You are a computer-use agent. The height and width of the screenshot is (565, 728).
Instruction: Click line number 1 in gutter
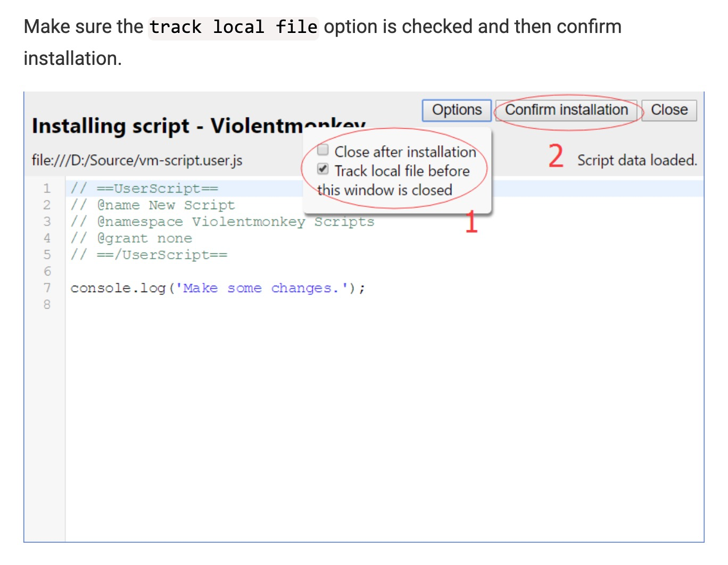[47, 188]
